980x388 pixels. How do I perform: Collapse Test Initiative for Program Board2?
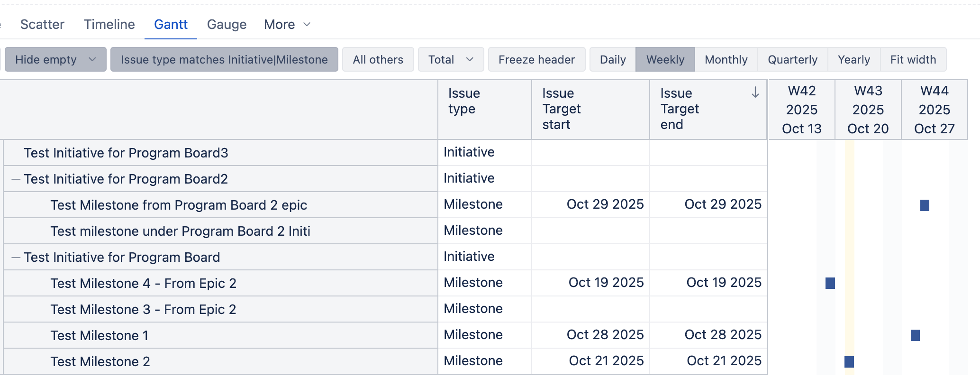click(16, 179)
